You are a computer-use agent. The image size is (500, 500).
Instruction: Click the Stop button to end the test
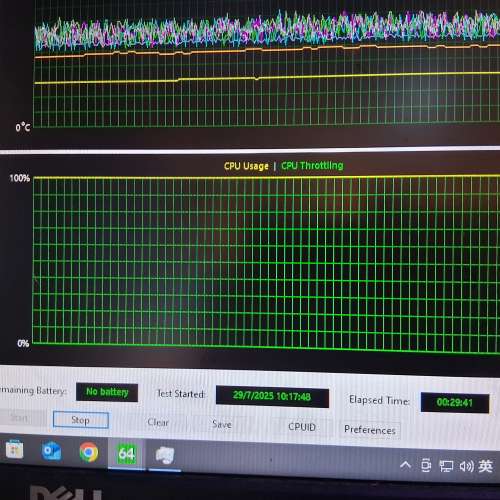tap(81, 420)
